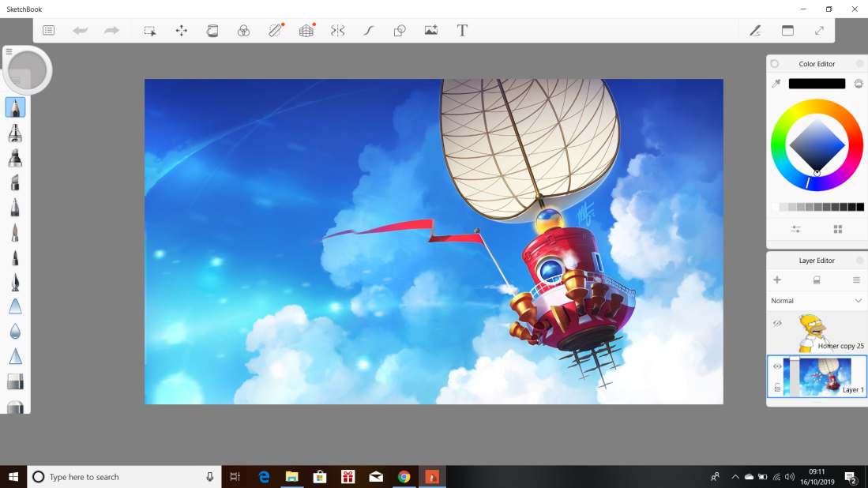Hide Layer 1 with its visibility eye
The height and width of the screenshot is (488, 868).
776,366
